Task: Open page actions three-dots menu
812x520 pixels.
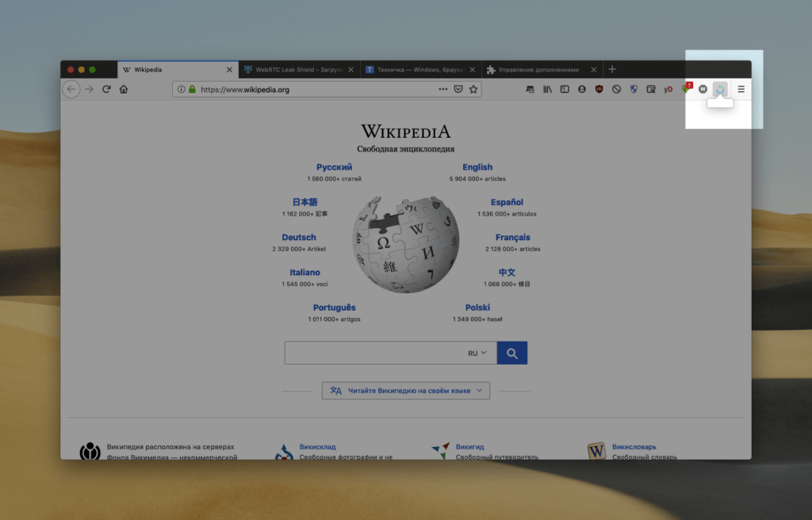Action: pos(442,89)
